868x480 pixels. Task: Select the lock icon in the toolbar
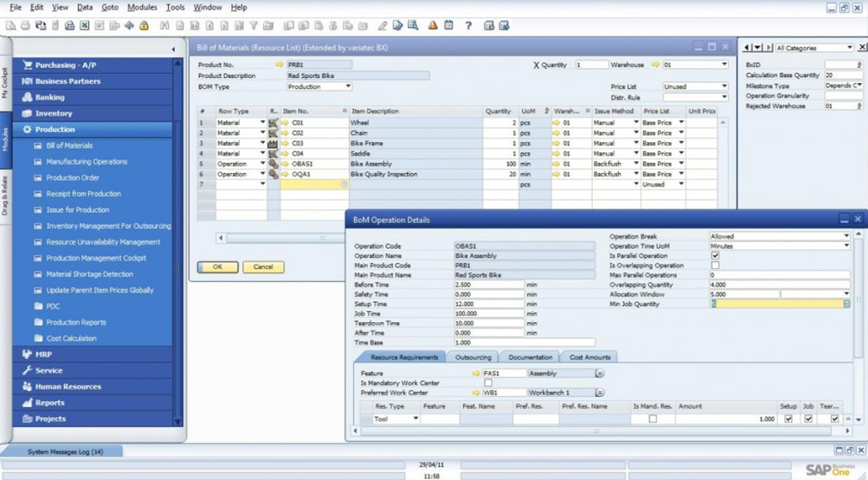(144, 26)
